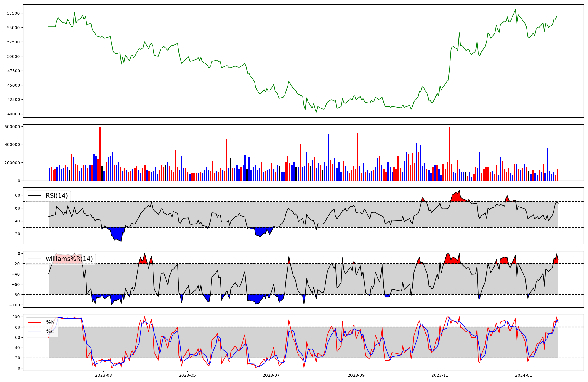Click the -100 tick on the Williams %R axis
588x382 pixels.
pyautogui.click(x=15, y=305)
